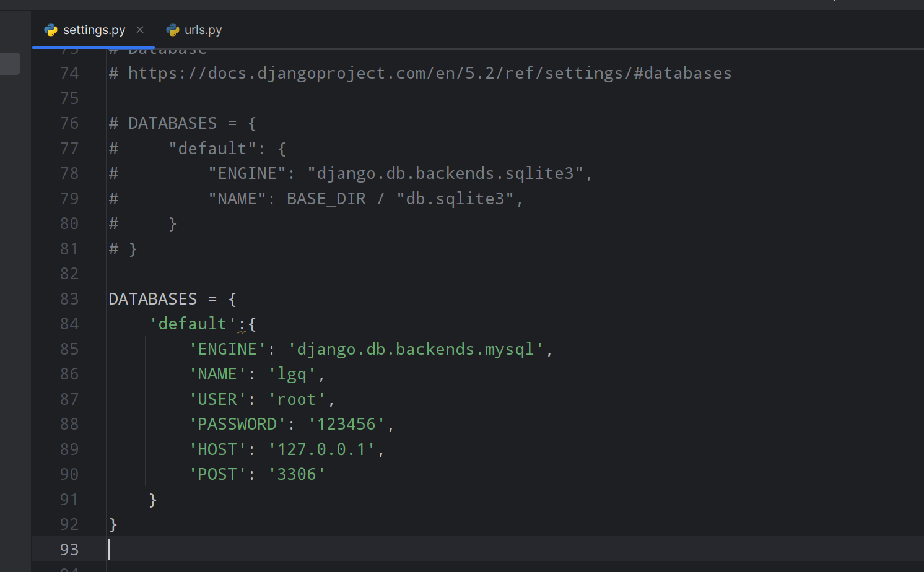The width and height of the screenshot is (924, 572).
Task: Click the 'NAME' key on line 86
Action: 217,375
